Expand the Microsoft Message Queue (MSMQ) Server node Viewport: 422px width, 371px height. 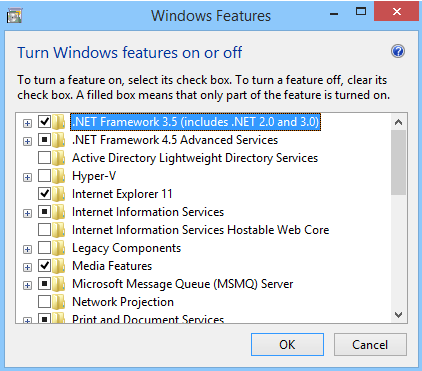[27, 285]
